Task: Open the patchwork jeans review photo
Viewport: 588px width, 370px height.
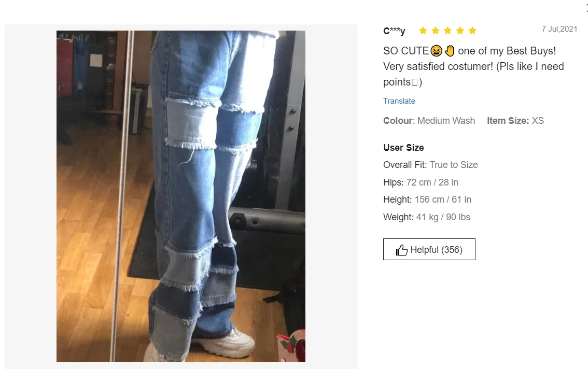Action: pyautogui.click(x=181, y=196)
